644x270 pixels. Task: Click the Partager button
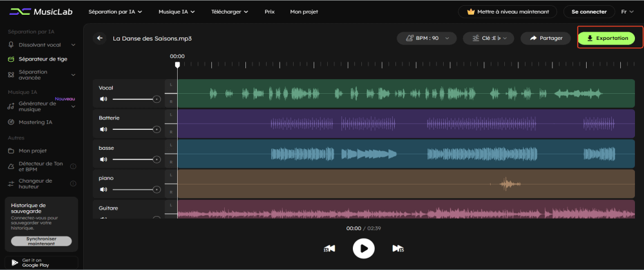[x=545, y=39]
